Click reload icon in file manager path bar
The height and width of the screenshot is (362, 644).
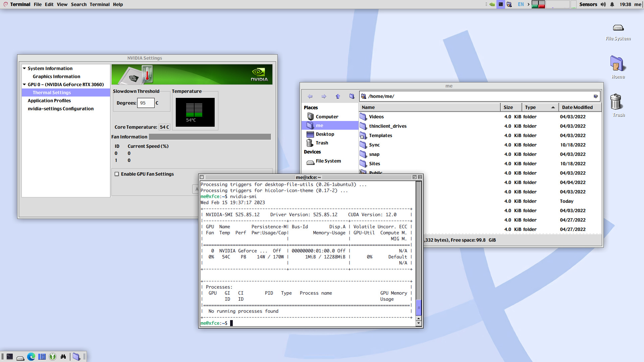pos(595,97)
